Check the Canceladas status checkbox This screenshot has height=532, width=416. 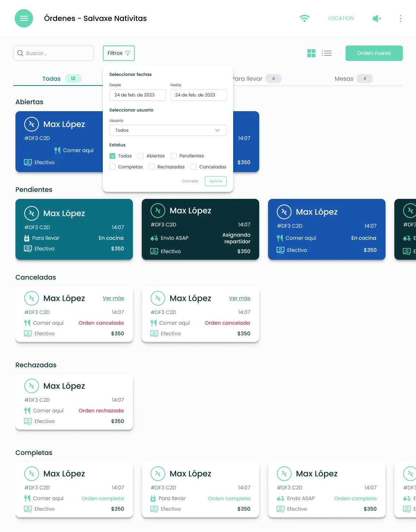[193, 167]
